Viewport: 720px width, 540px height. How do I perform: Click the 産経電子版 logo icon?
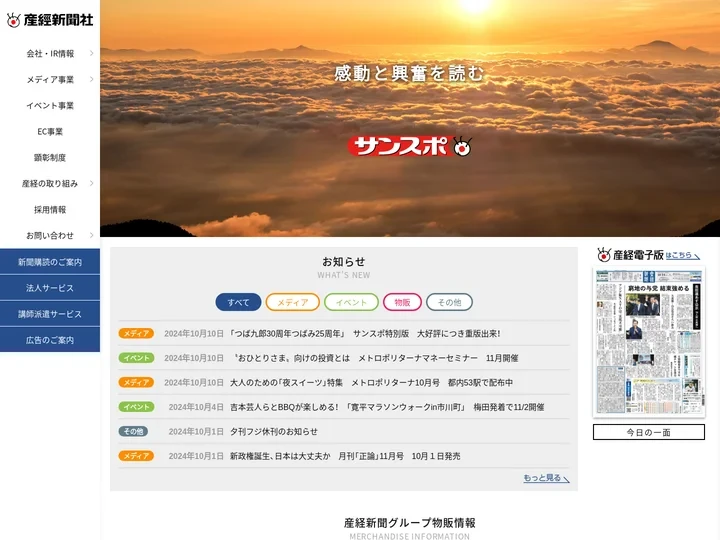pos(604,254)
